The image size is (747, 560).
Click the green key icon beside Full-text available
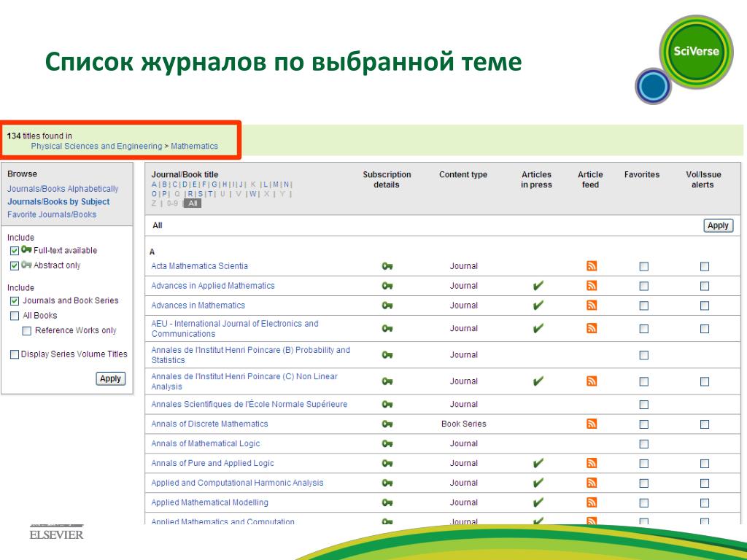point(26,249)
